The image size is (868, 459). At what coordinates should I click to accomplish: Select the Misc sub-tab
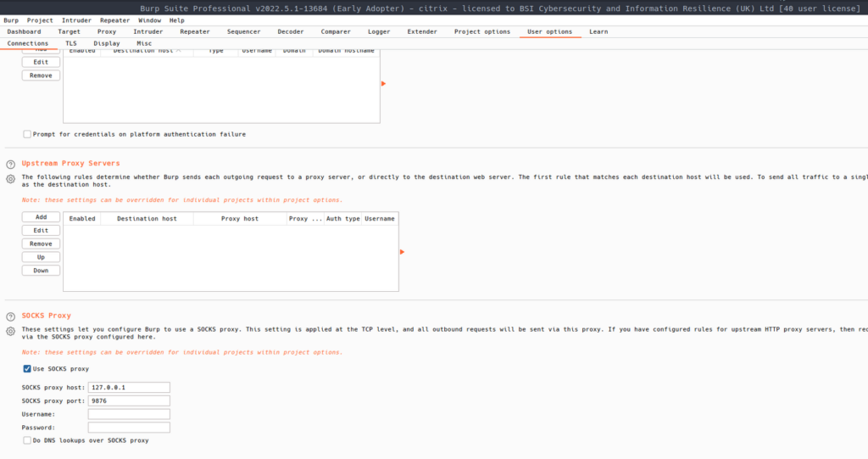click(144, 43)
